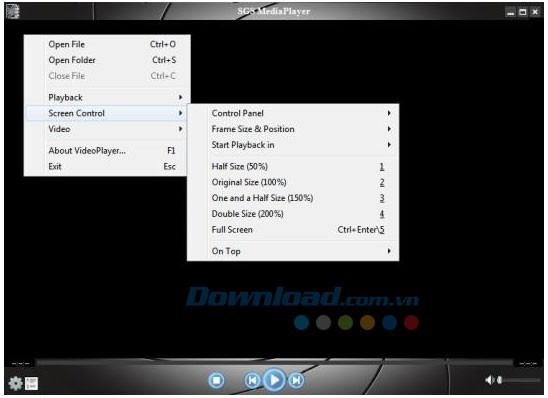The image size is (548, 398).
Task: Mute audio with the speaker icon
Action: (490, 380)
